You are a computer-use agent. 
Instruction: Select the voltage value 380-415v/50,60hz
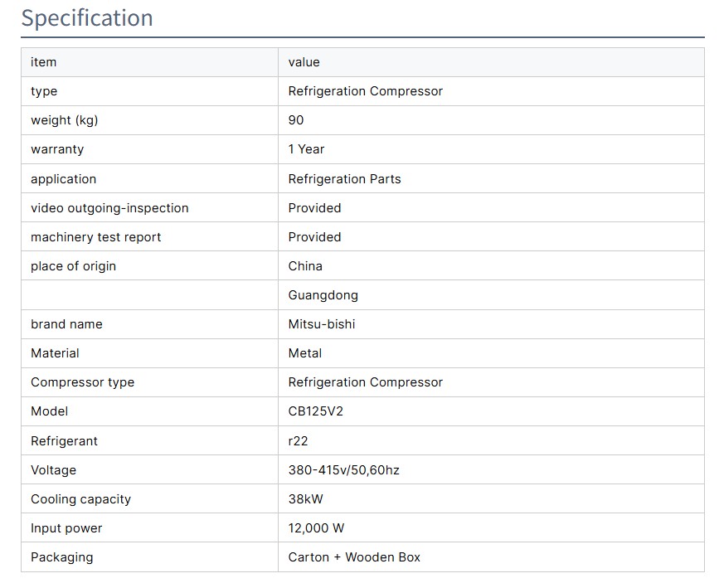[x=343, y=470]
